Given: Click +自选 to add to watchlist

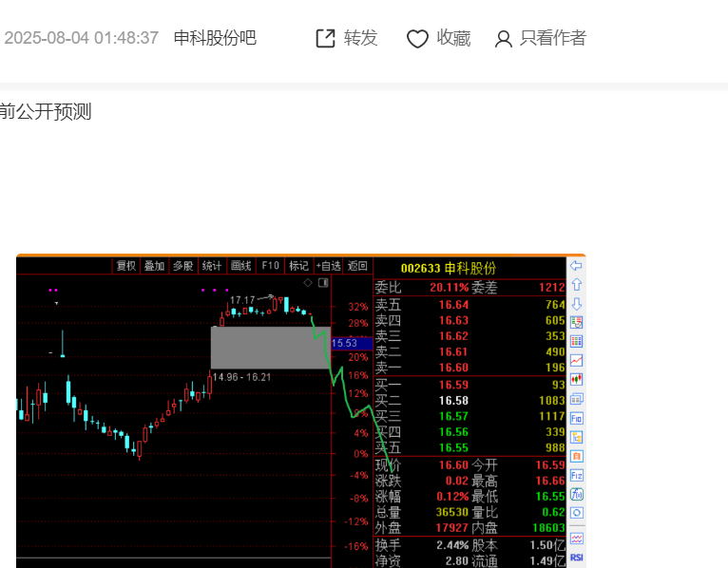Looking at the screenshot, I should pos(328,266).
